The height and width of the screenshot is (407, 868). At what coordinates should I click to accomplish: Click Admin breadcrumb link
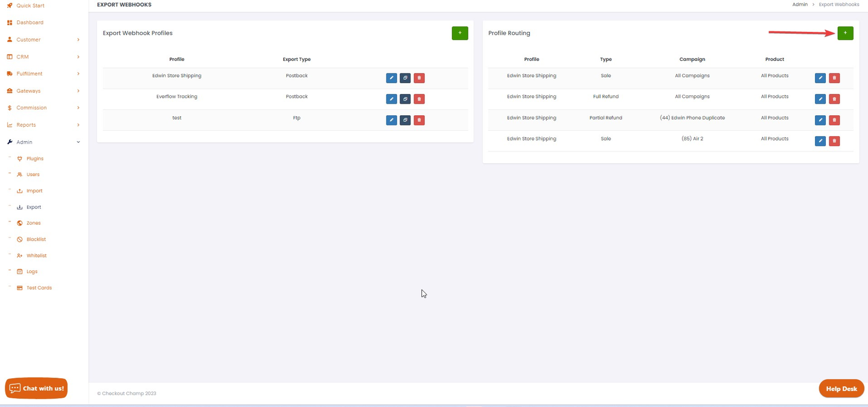tap(799, 4)
